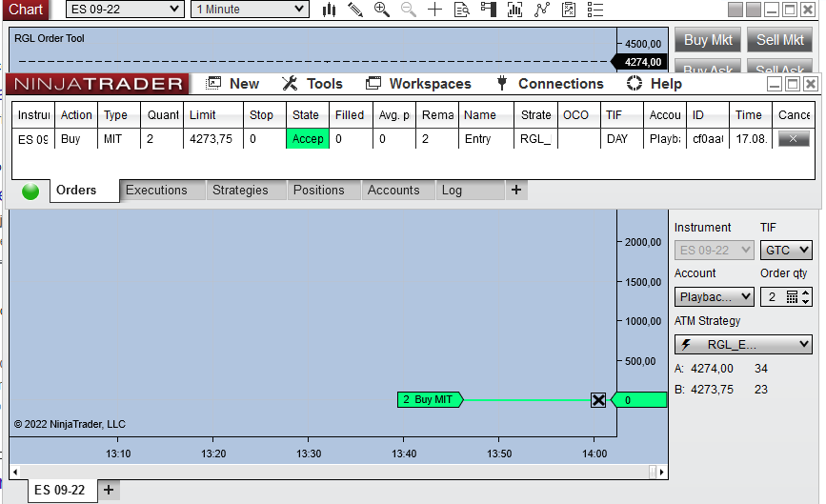Toggle the Chart Trader icon
826x504 pixels.
click(489, 10)
